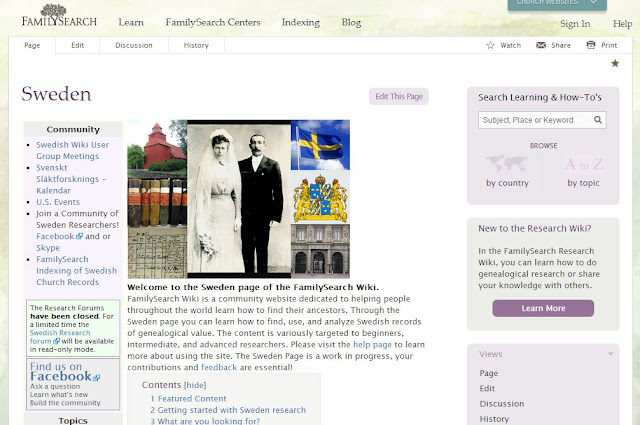Open the Blog menu item
The height and width of the screenshot is (425, 640).
[351, 22]
